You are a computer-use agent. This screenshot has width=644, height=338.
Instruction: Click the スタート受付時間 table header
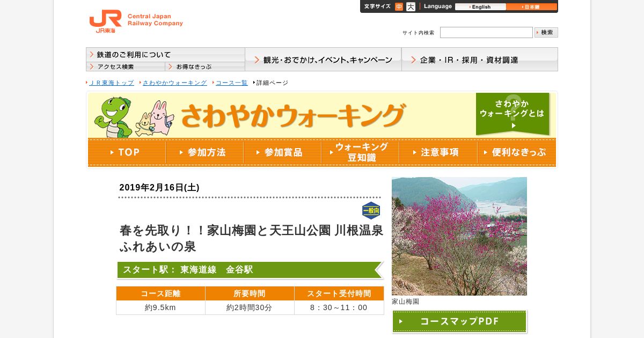coord(339,293)
